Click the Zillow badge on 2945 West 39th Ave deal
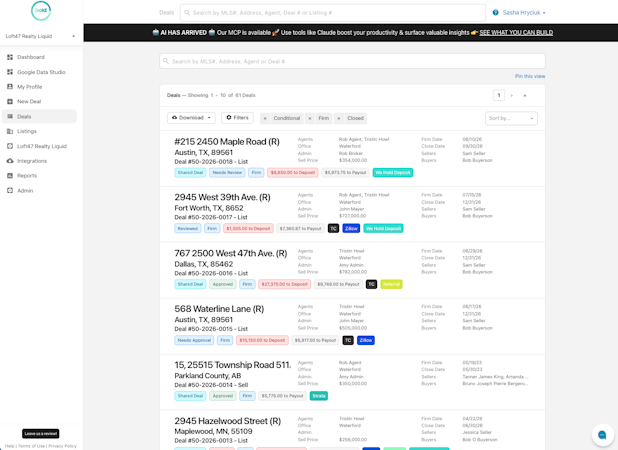 [351, 229]
